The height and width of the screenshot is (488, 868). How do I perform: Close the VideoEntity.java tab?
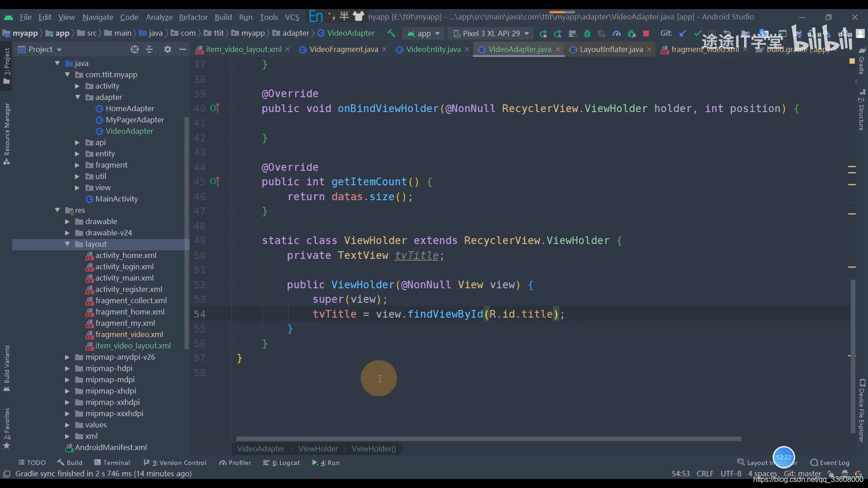click(x=467, y=49)
